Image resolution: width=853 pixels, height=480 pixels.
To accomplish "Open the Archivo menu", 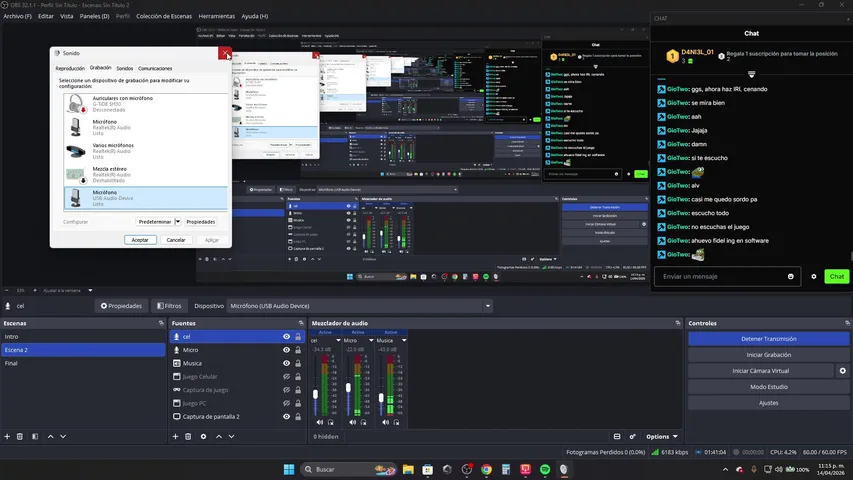I will (x=17, y=16).
